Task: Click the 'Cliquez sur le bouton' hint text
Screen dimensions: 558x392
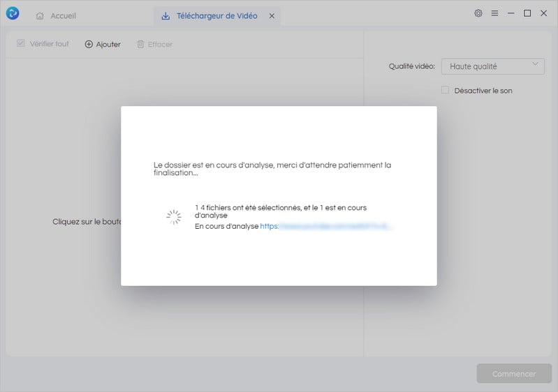Action: click(87, 222)
